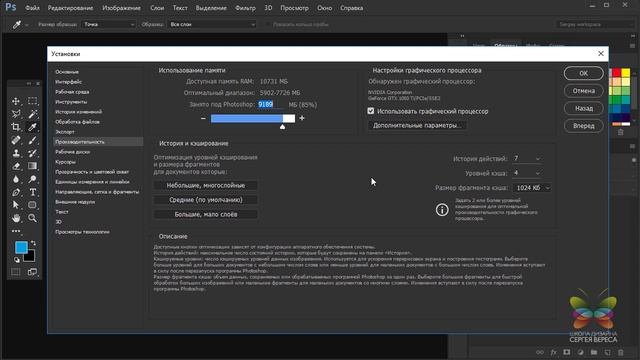This screenshot has width=640, height=360.
Task: Click 'Дополнительные параметры...' button
Action: (417, 125)
